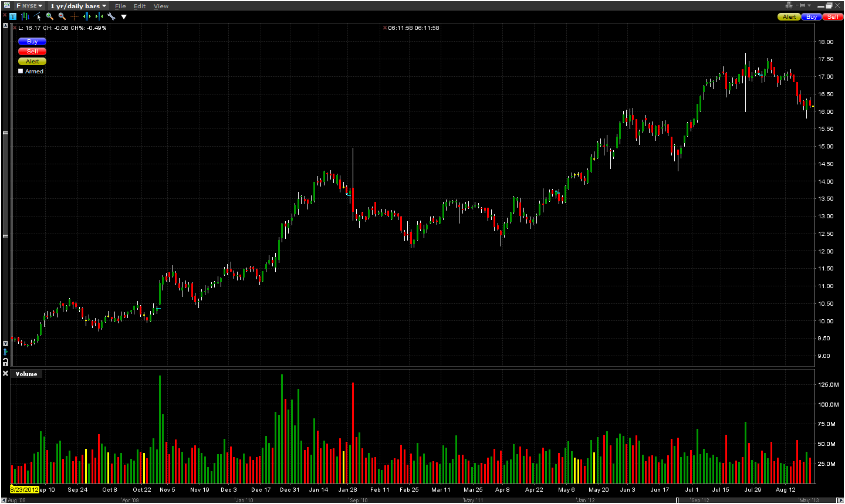845x504 pixels.
Task: Toggle the chart lock icon
Action: click(x=5, y=362)
